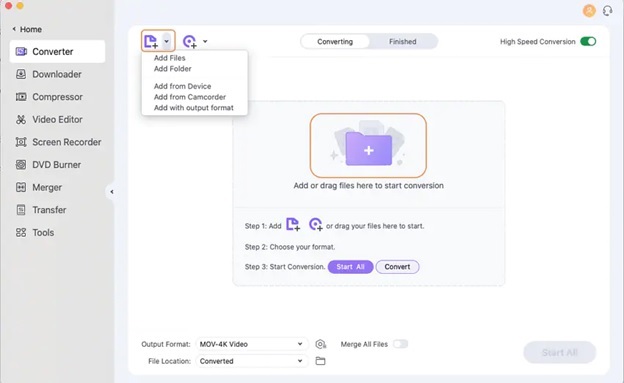Click the Convert button in Step 3
Viewport: 624px width, 383px height.
pos(397,267)
